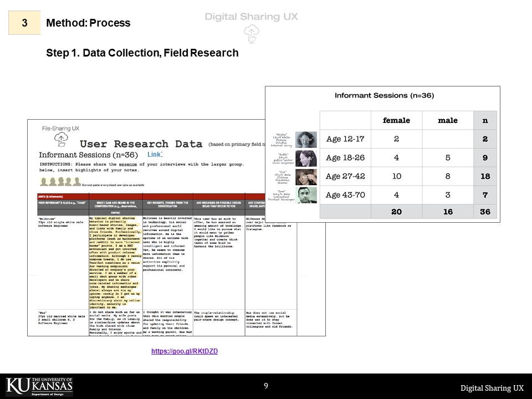Click the KU Kansas university logo
This screenshot has width=532, height=399.
(x=39, y=386)
